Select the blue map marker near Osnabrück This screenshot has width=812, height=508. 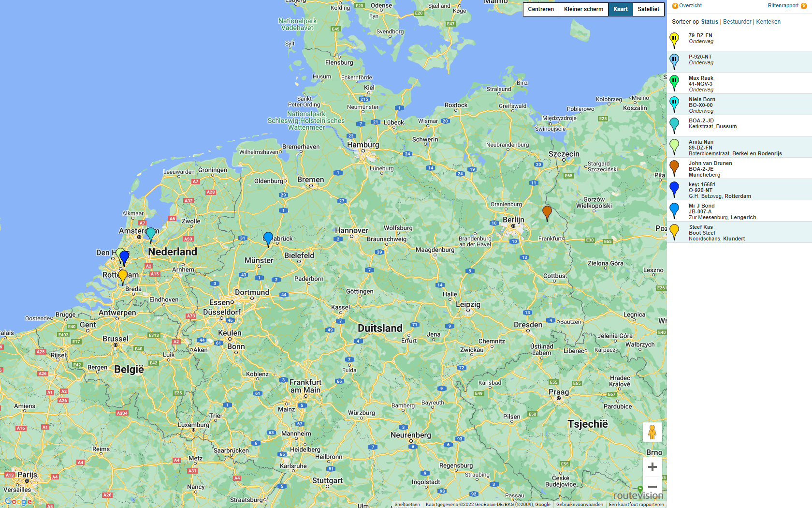coord(268,239)
